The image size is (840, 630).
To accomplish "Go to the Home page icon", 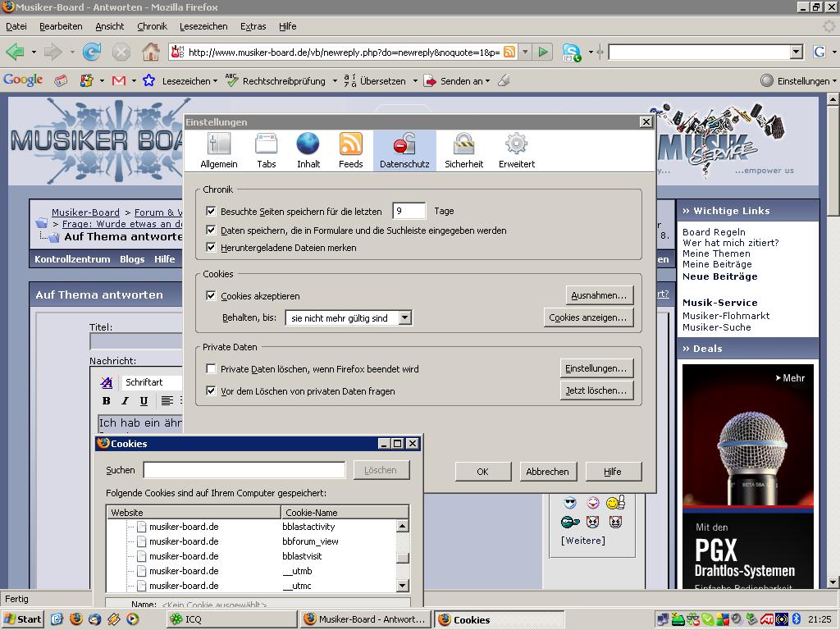I will pyautogui.click(x=151, y=52).
